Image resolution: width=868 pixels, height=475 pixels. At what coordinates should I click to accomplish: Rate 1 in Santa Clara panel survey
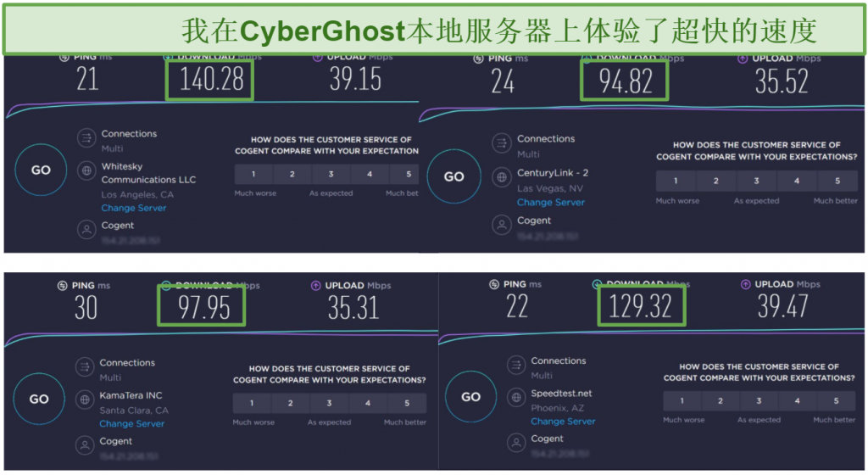tap(252, 404)
